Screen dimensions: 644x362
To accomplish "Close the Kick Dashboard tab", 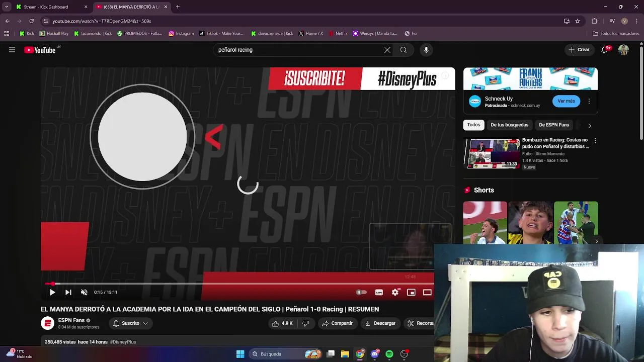I will pos(86,7).
